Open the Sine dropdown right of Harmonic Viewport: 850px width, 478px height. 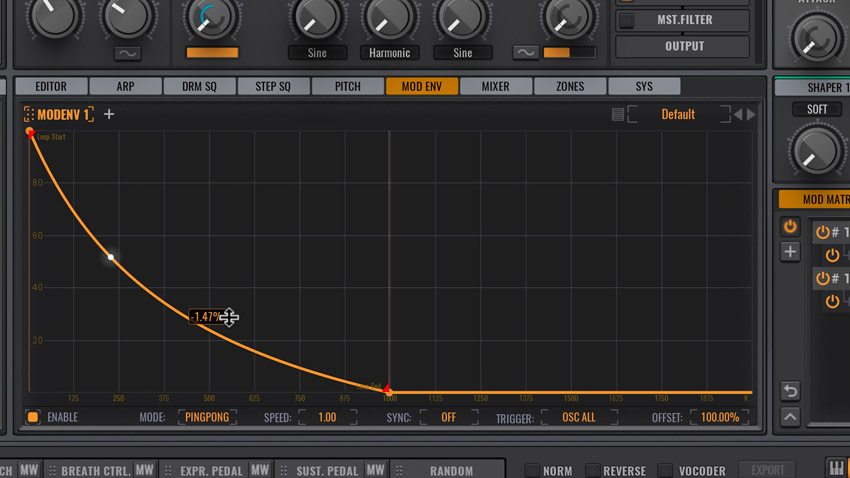[x=462, y=53]
